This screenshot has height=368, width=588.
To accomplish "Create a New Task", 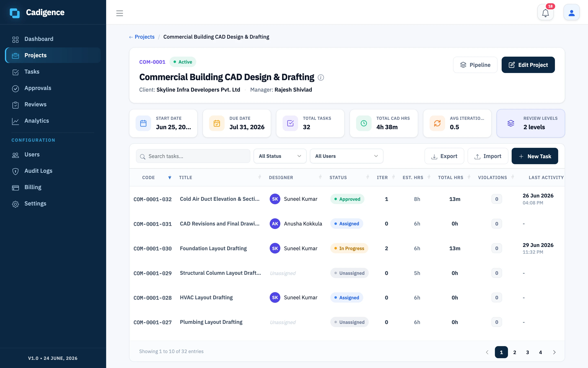I will [535, 156].
